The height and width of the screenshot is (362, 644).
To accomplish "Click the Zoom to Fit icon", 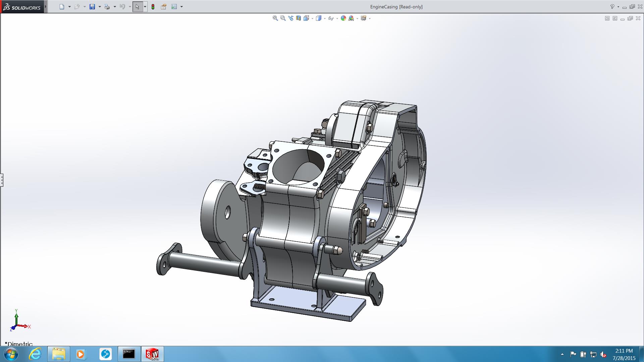I will tap(275, 18).
